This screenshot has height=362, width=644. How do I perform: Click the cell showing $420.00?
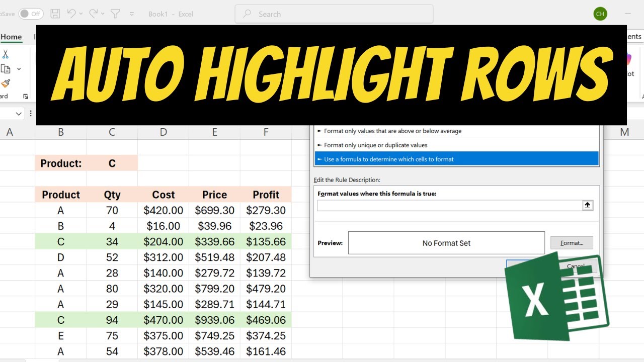(x=164, y=210)
